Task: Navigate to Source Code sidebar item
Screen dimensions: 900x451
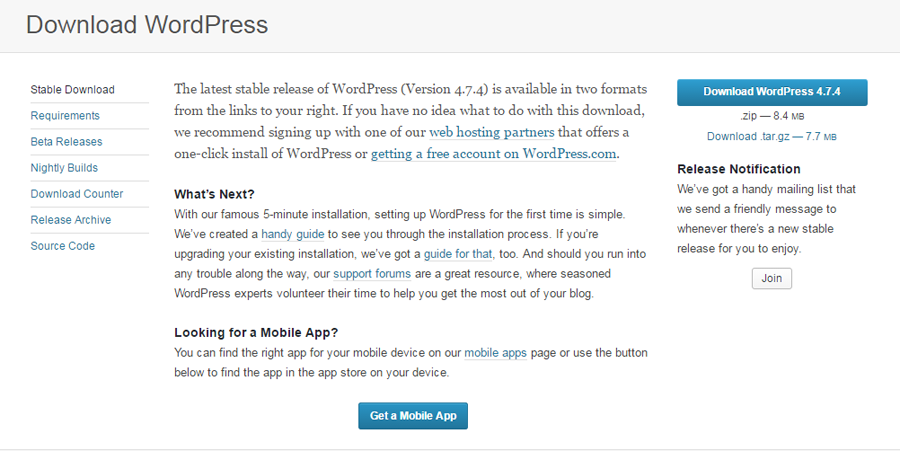Action: 63,246
